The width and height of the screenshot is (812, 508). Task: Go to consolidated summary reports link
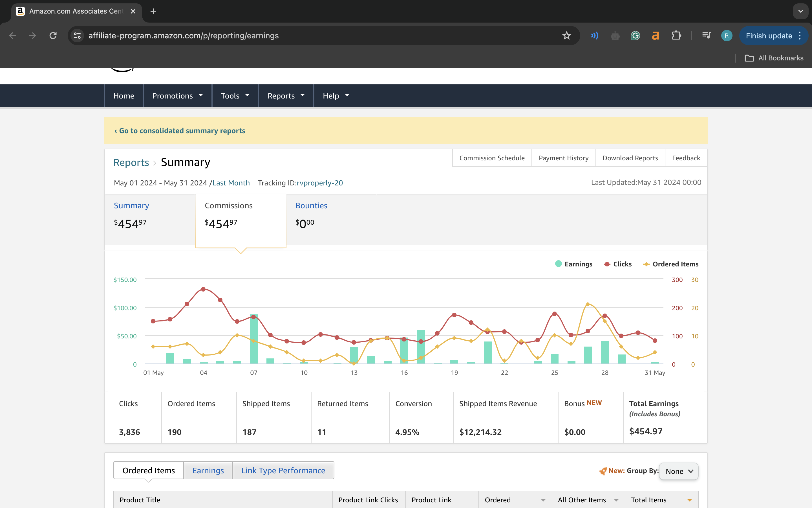180,131
